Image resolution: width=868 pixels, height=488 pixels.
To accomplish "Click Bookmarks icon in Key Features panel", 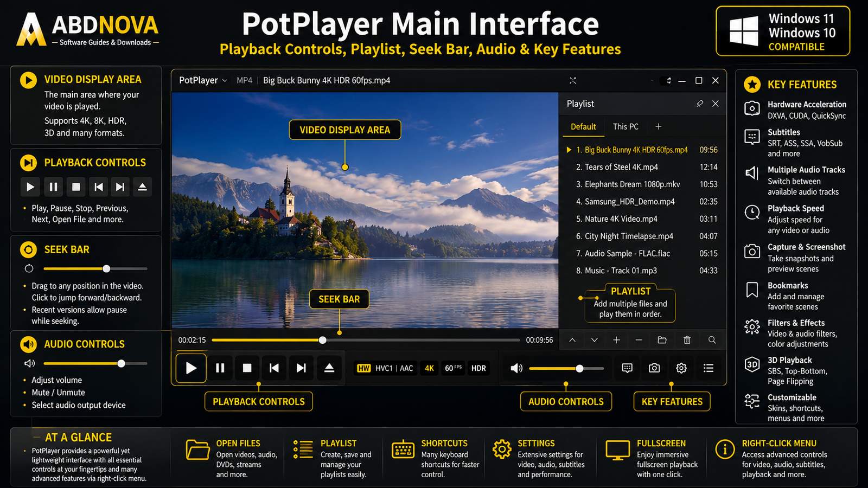I will (x=752, y=290).
